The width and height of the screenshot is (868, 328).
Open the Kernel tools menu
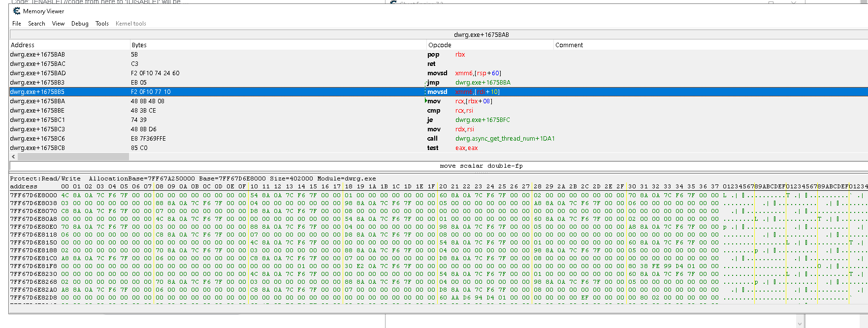click(x=130, y=24)
